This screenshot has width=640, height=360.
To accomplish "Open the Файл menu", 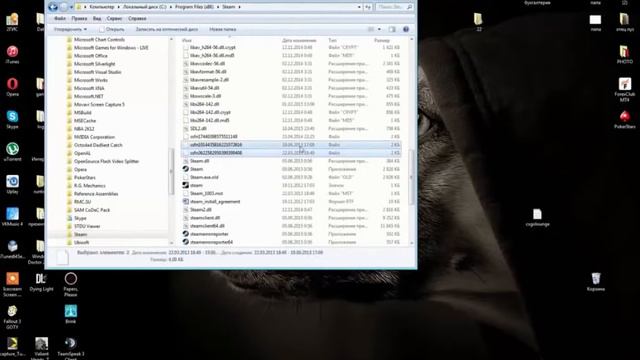I will click(x=60, y=18).
